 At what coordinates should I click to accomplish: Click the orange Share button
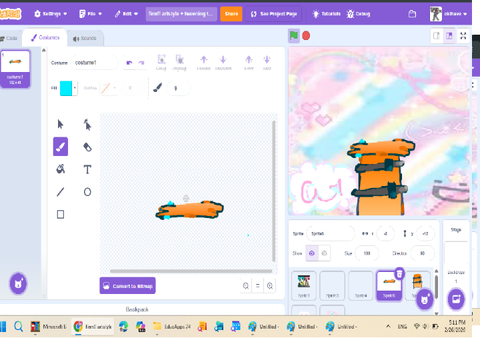pos(231,14)
